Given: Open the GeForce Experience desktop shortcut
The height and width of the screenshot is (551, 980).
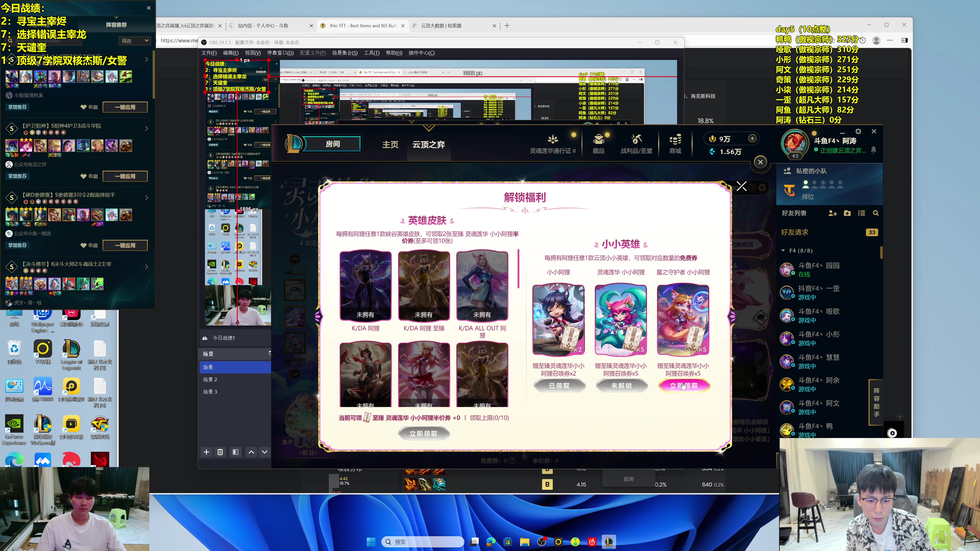Looking at the screenshot, I should (14, 430).
